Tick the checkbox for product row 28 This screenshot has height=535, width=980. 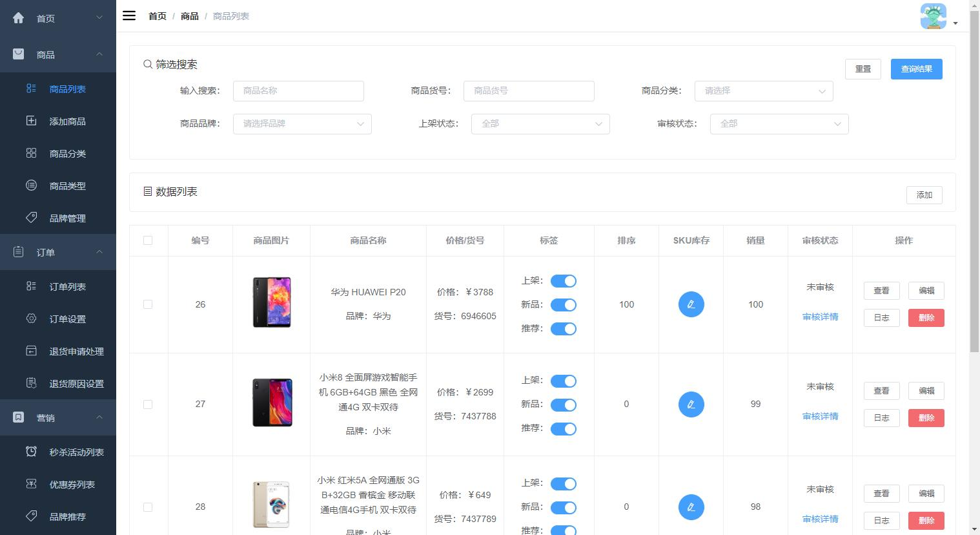(148, 507)
